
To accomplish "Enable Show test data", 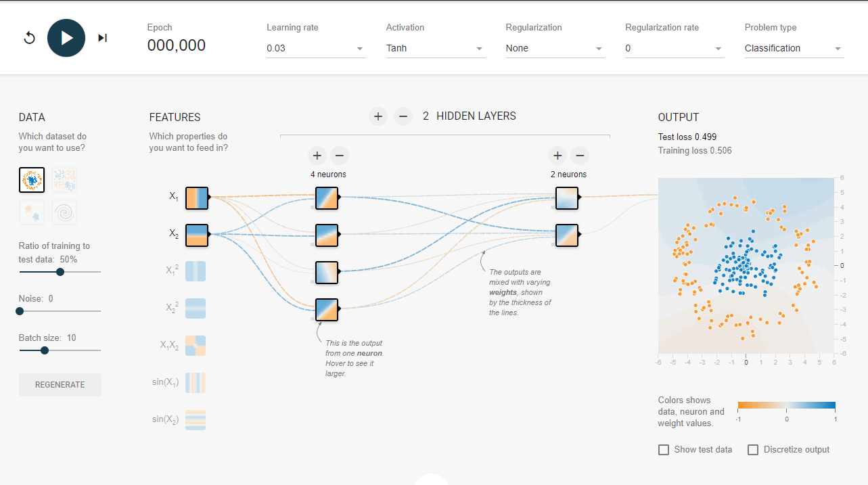I will pyautogui.click(x=663, y=449).
